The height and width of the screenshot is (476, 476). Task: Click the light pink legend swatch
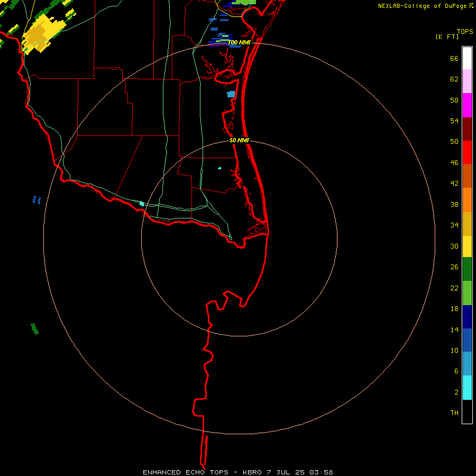click(x=467, y=81)
